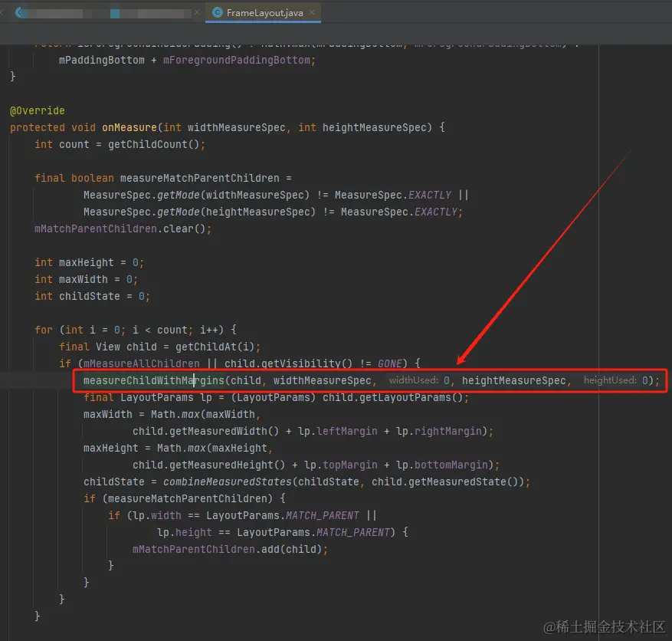672x641 pixels.
Task: Click getChildCount() in the count line
Action: [153, 144]
